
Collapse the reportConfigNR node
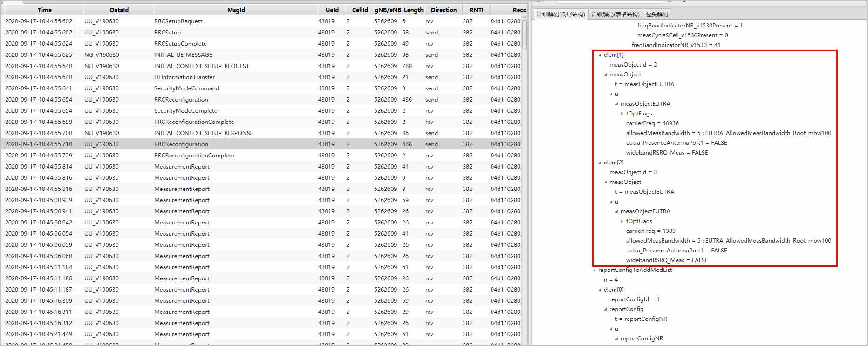pos(616,339)
